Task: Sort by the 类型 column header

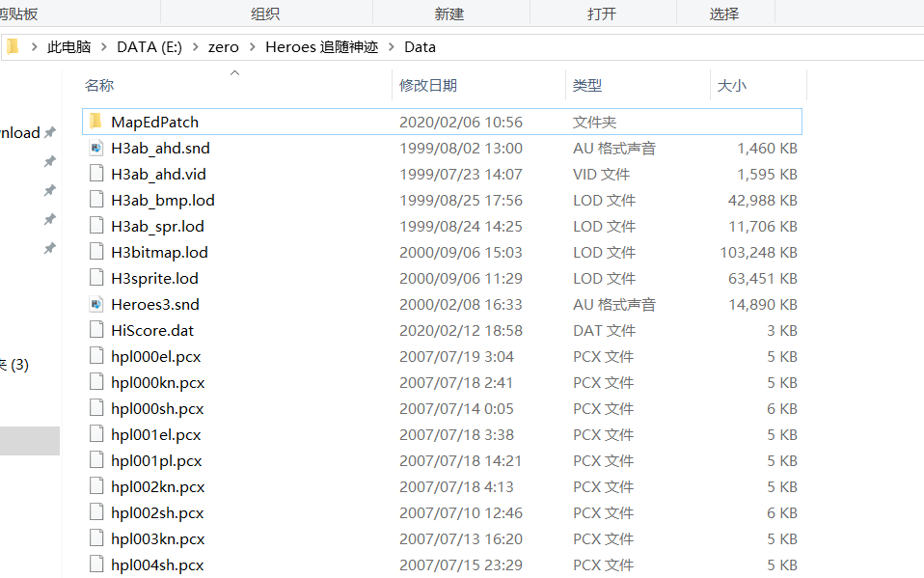Action: pos(587,86)
